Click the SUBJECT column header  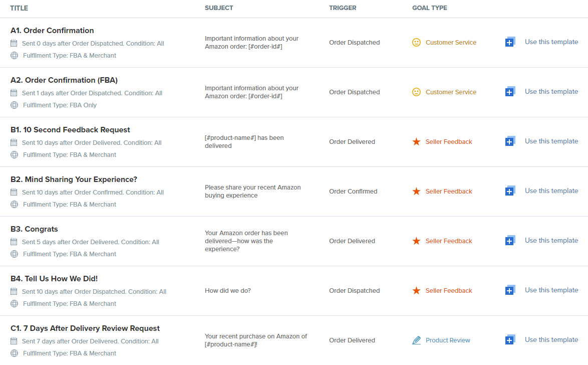coord(219,8)
